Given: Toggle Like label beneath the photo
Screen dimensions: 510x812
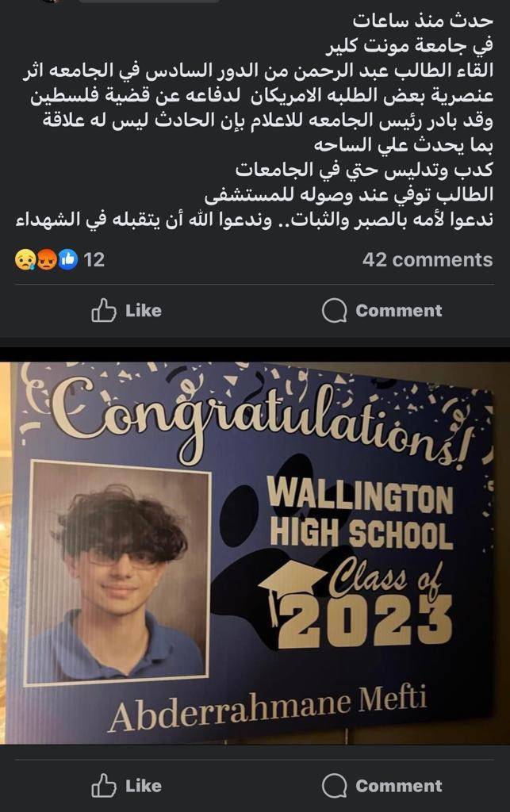Looking at the screenshot, I should [x=144, y=786].
